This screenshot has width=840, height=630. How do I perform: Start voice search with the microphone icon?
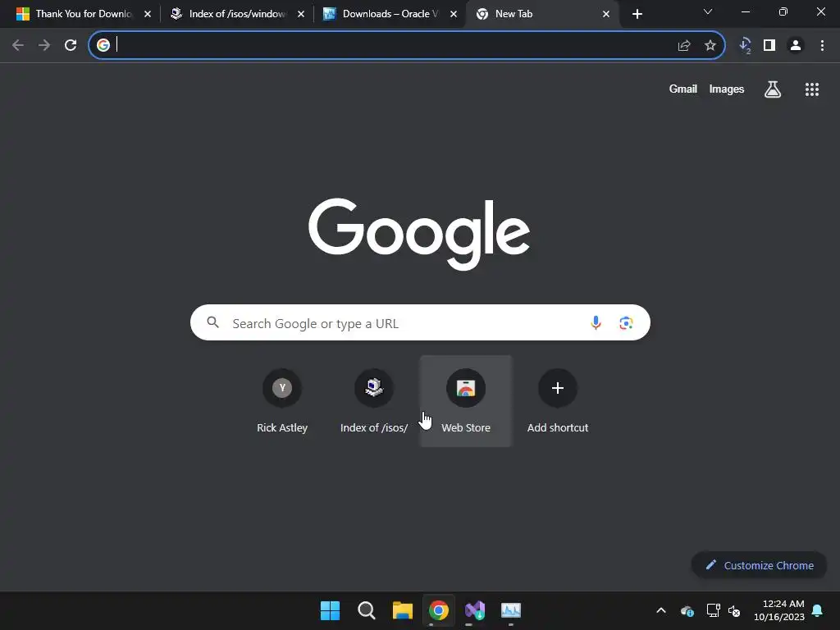(596, 322)
